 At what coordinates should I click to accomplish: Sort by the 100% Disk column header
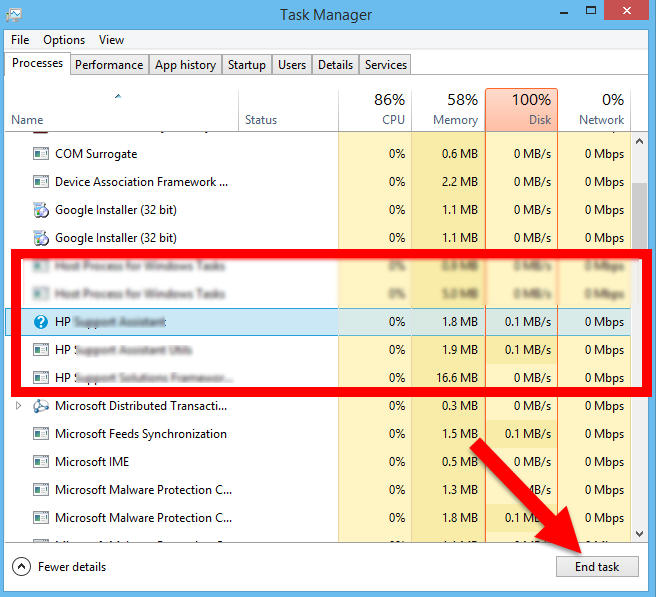coord(521,110)
